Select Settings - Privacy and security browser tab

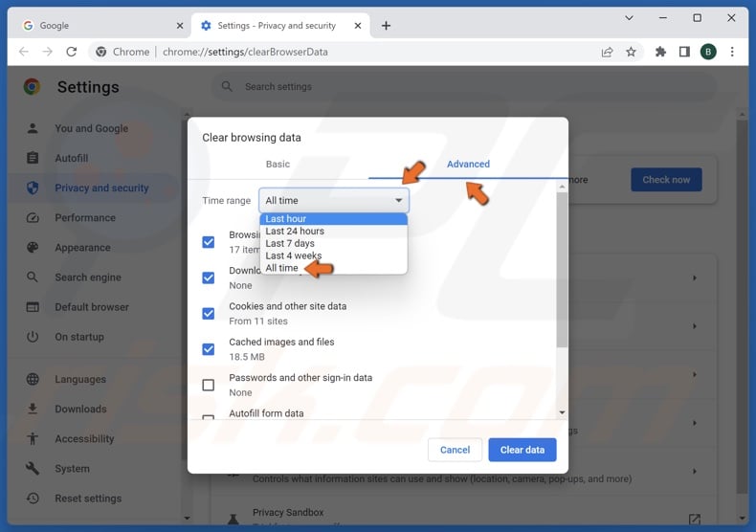[x=280, y=26]
